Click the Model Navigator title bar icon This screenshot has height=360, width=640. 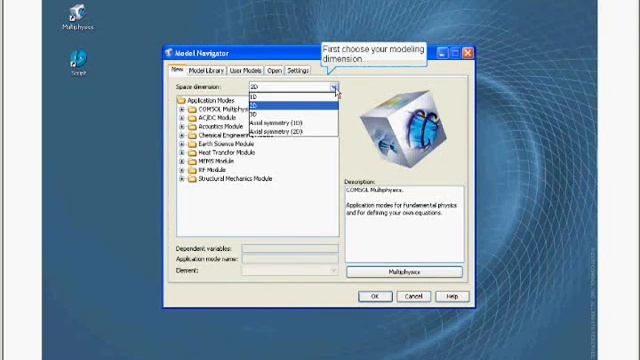[169, 53]
